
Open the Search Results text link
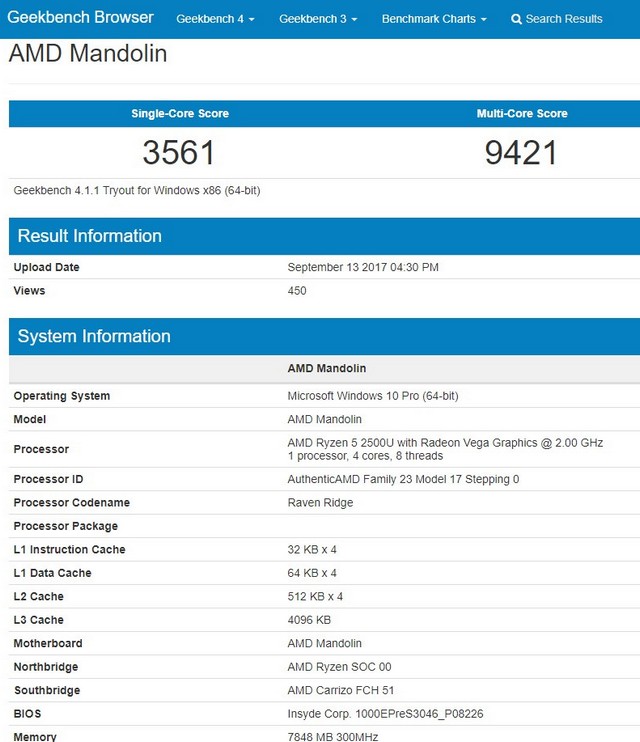(564, 19)
